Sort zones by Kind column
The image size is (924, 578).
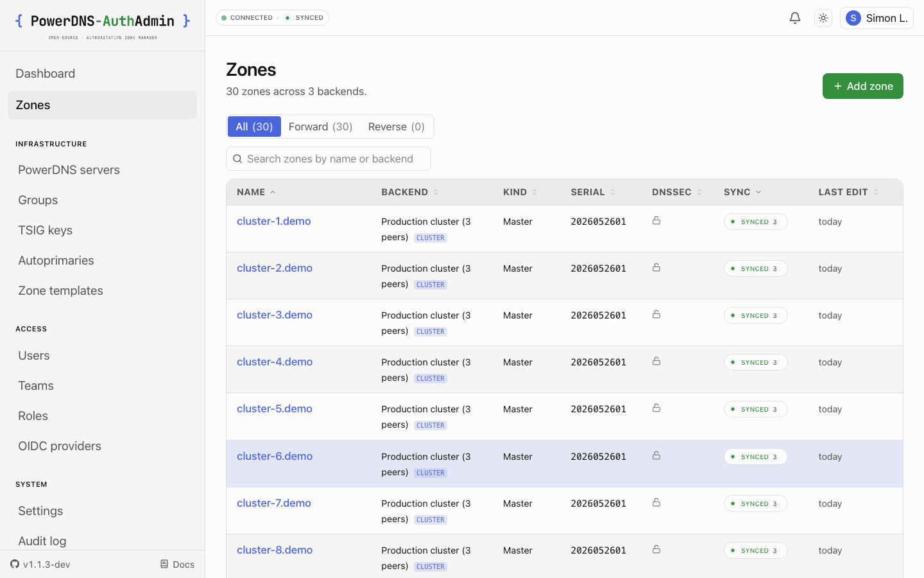click(520, 192)
